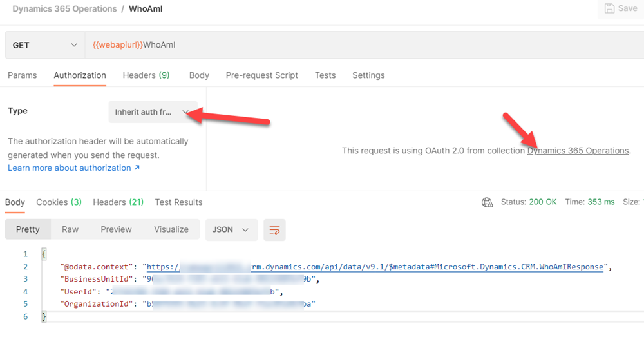Switch to the Params tab
Image resolution: width=644 pixels, height=337 pixels.
22,75
